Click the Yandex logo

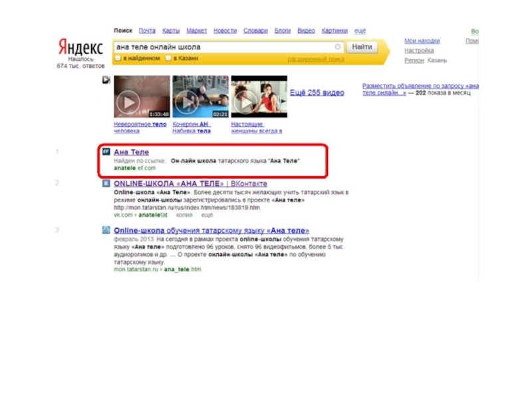pyautogui.click(x=80, y=47)
